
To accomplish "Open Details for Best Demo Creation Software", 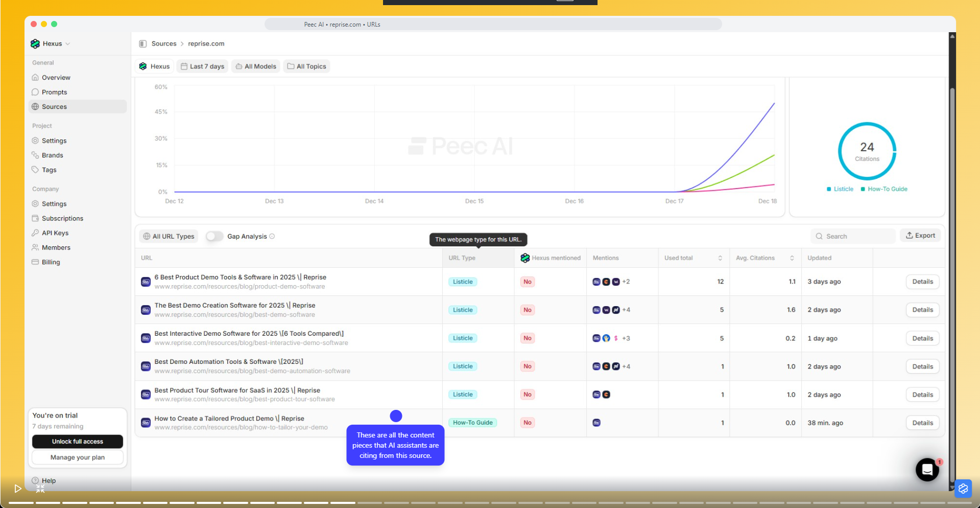I will (923, 310).
